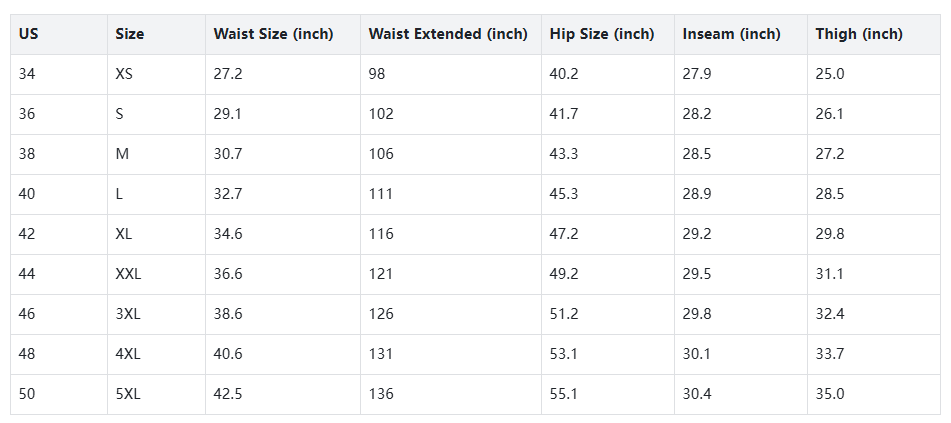Click the Waist Extended (inch) header
The width and height of the screenshot is (951, 423).
pyautogui.click(x=448, y=34)
